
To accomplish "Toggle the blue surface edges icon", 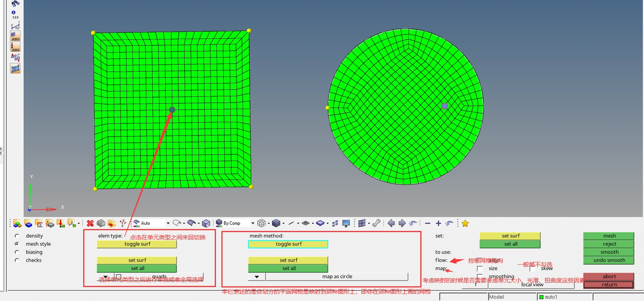I will [x=16, y=68].
